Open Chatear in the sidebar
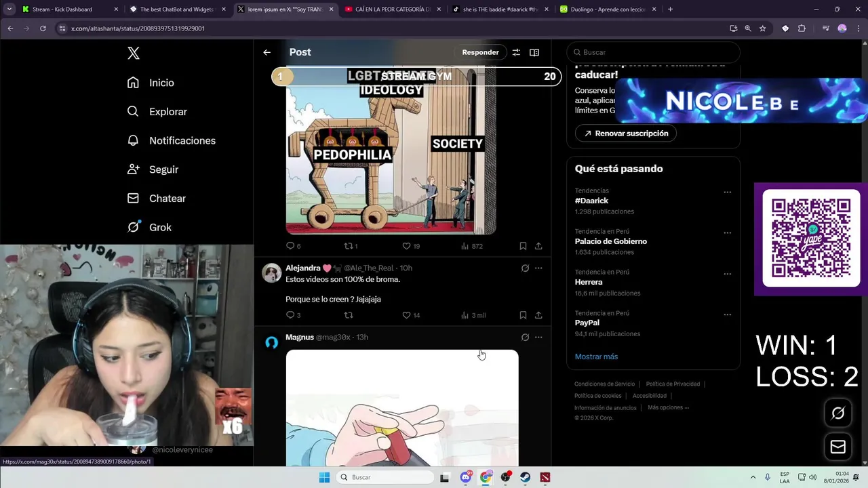The width and height of the screenshot is (868, 488). click(156, 199)
